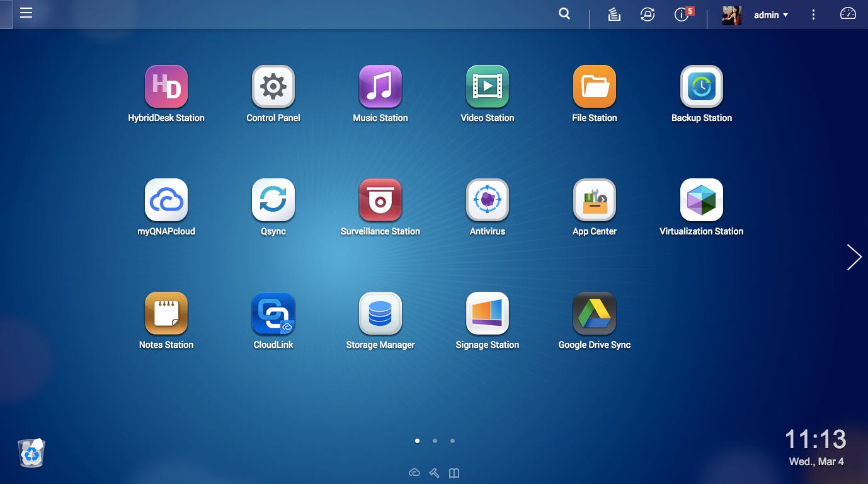Screen dimensions: 868x484
Task: Open myQNAPcloud app
Action: [166, 200]
